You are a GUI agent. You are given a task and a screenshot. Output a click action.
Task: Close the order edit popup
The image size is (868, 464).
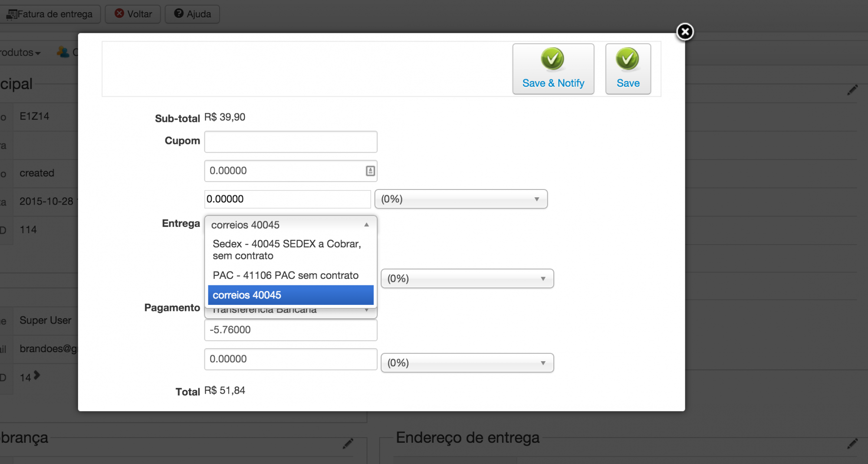coord(685,32)
